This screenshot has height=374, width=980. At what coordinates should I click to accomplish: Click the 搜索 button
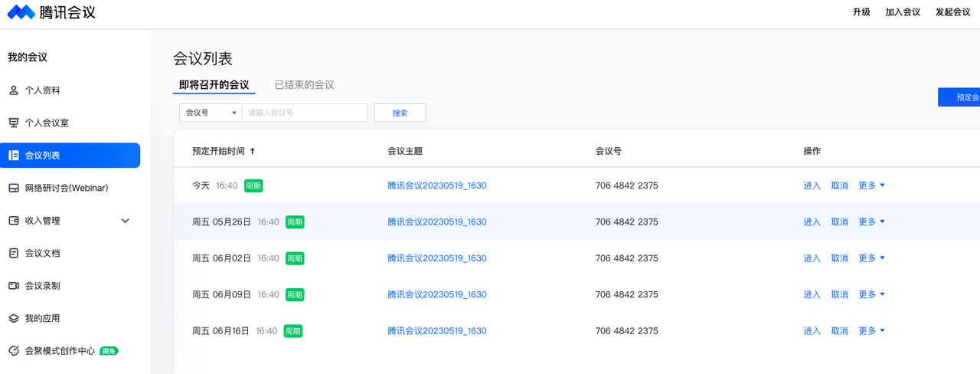[x=400, y=113]
